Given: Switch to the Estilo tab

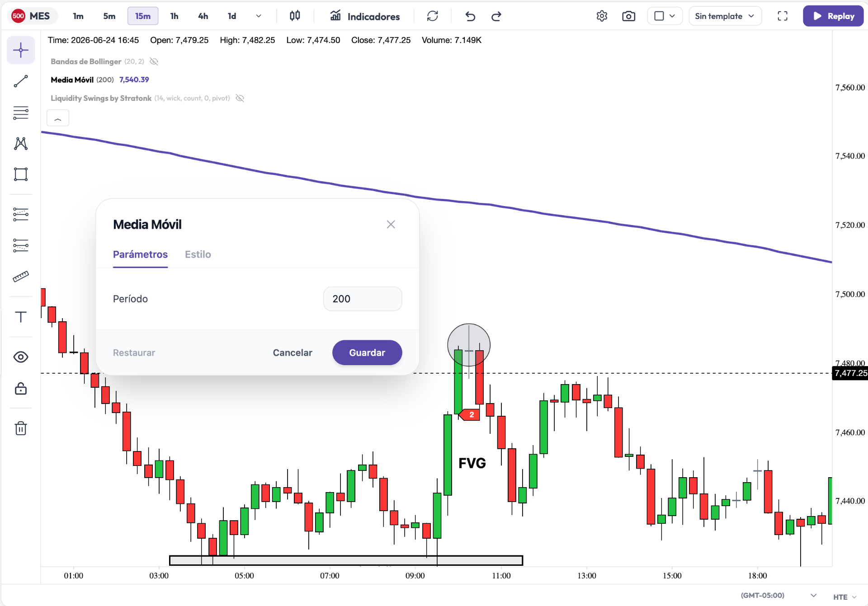Looking at the screenshot, I should point(198,254).
